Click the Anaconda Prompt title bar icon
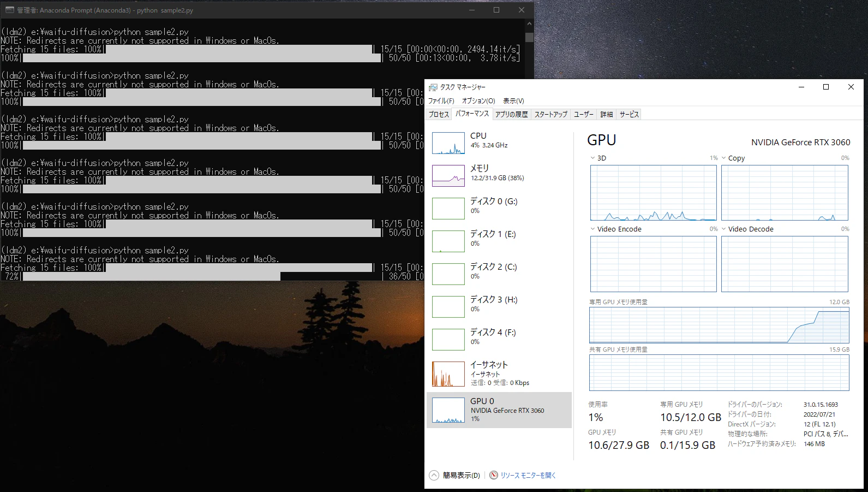The image size is (868, 492). pyautogui.click(x=9, y=10)
